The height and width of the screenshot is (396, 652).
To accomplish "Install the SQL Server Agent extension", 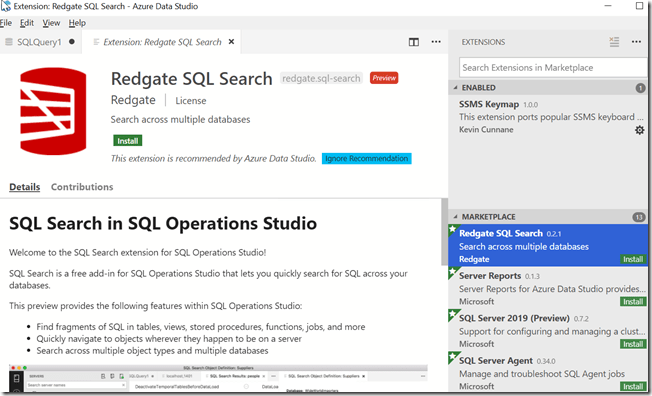I will [633, 386].
